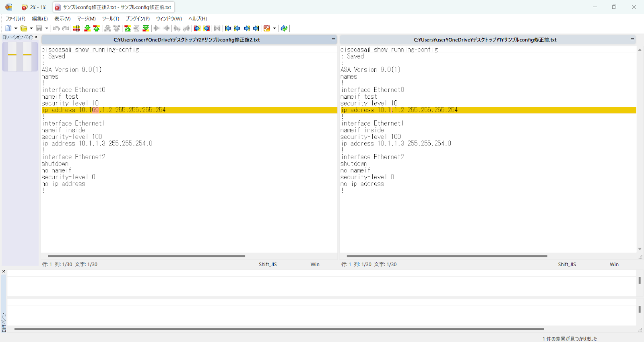
Task: Click the Previous File toolbar icon
Action: point(237,28)
